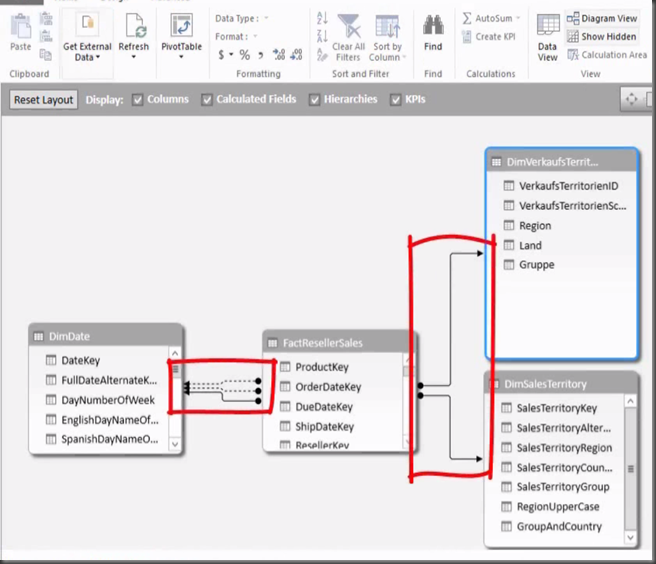Sort A to Z icon
Screen dimensions: 656x564
click(x=322, y=18)
